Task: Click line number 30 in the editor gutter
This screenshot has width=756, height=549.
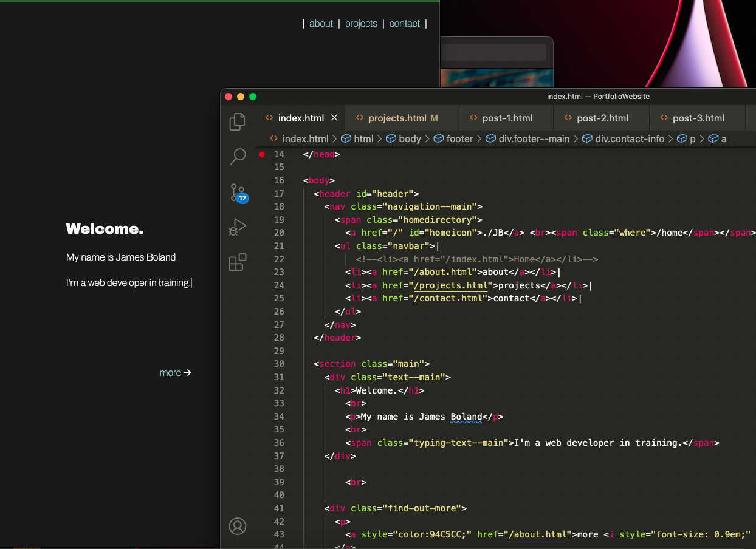Action: [x=279, y=363]
